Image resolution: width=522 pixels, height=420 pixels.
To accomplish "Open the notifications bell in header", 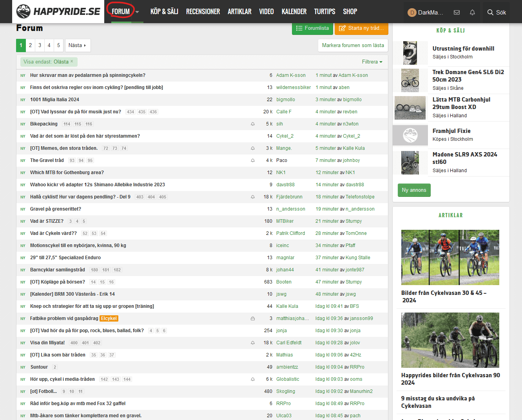I will click(472, 12).
